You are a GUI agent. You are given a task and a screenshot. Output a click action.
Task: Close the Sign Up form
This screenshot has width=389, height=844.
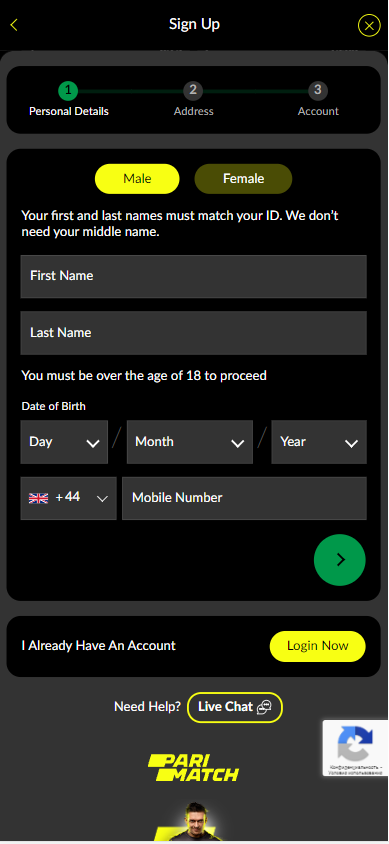pyautogui.click(x=369, y=25)
